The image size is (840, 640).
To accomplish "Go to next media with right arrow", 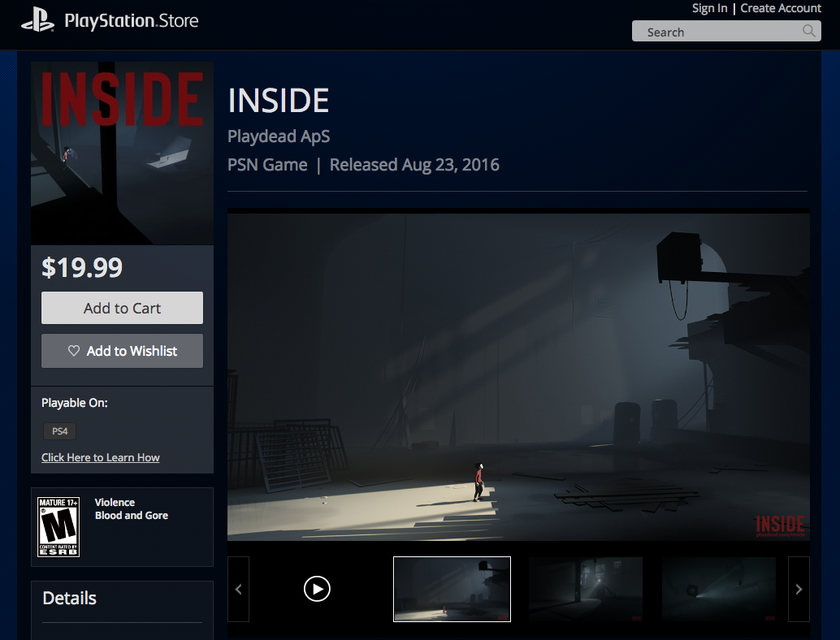I will (799, 589).
